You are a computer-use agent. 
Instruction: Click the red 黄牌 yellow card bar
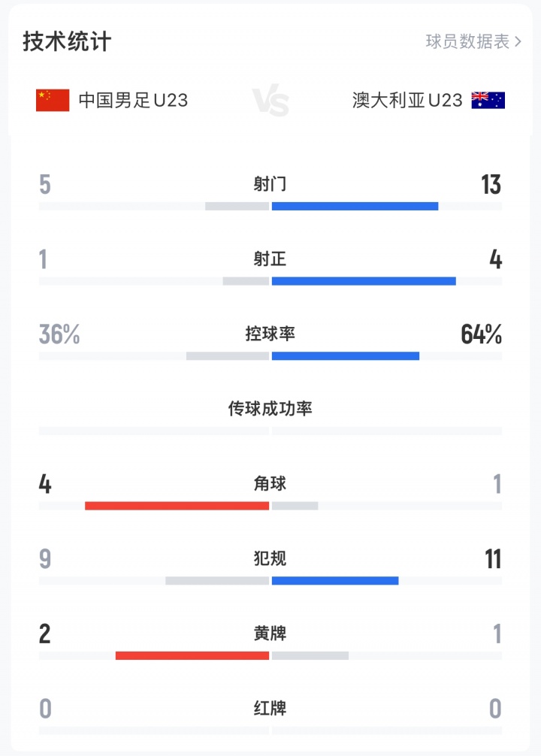pos(192,655)
